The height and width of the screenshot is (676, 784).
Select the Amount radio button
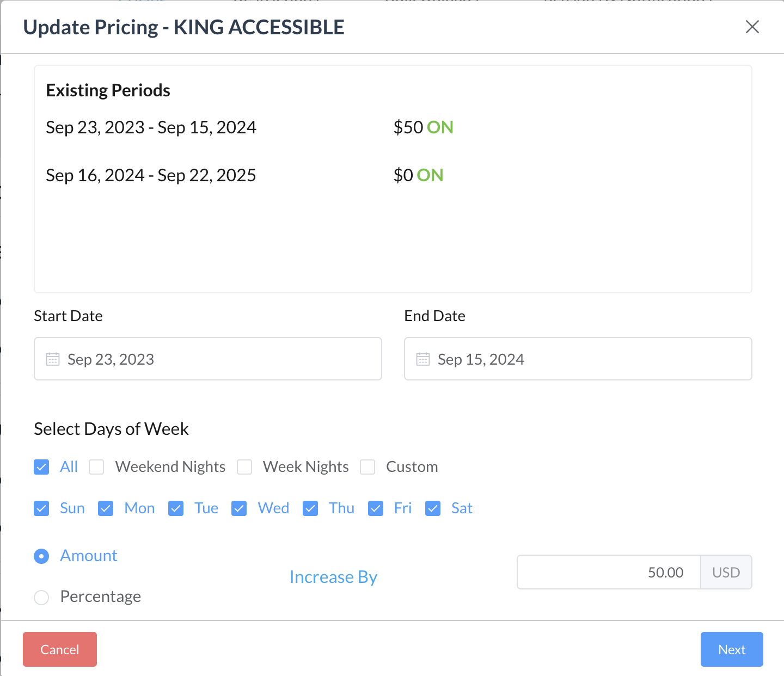coord(41,556)
